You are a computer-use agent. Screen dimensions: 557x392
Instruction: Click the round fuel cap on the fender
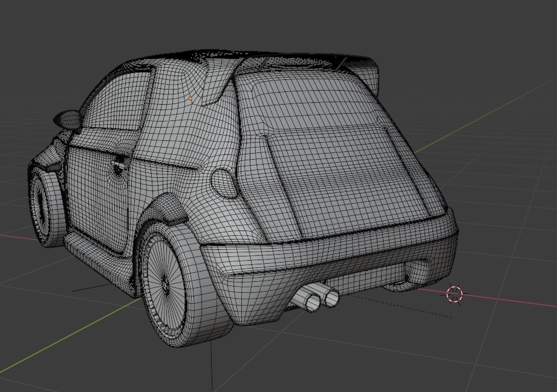point(224,183)
